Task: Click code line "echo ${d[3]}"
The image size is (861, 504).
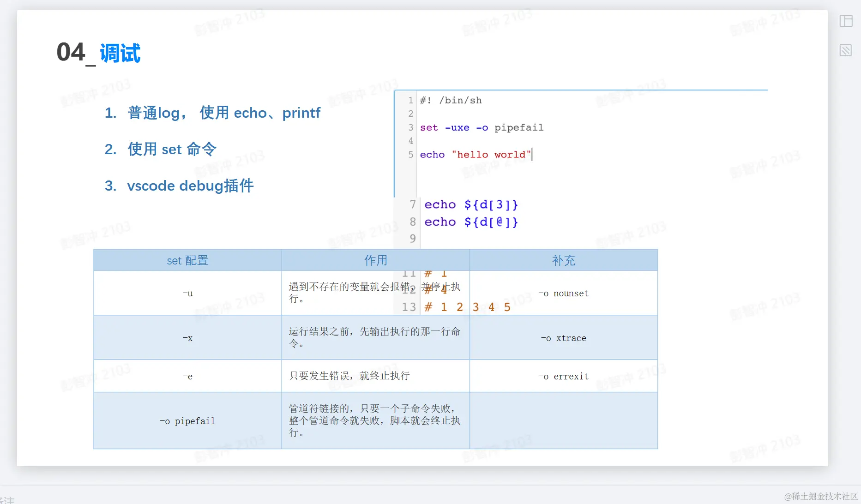Action: pyautogui.click(x=471, y=204)
